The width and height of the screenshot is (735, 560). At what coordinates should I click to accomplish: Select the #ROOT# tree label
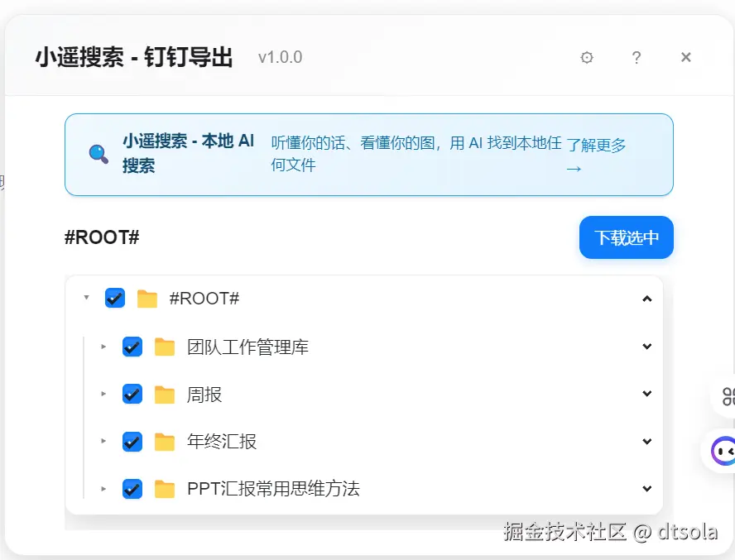tap(204, 299)
